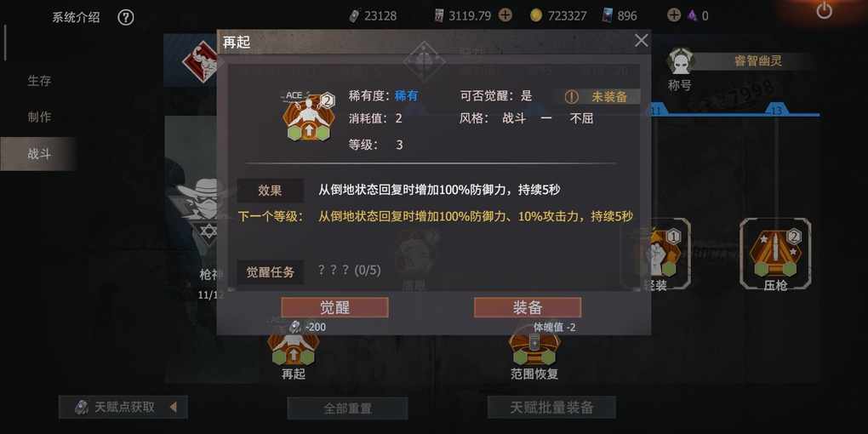
Task: Close the 再起 talent dialog
Action: [x=641, y=40]
